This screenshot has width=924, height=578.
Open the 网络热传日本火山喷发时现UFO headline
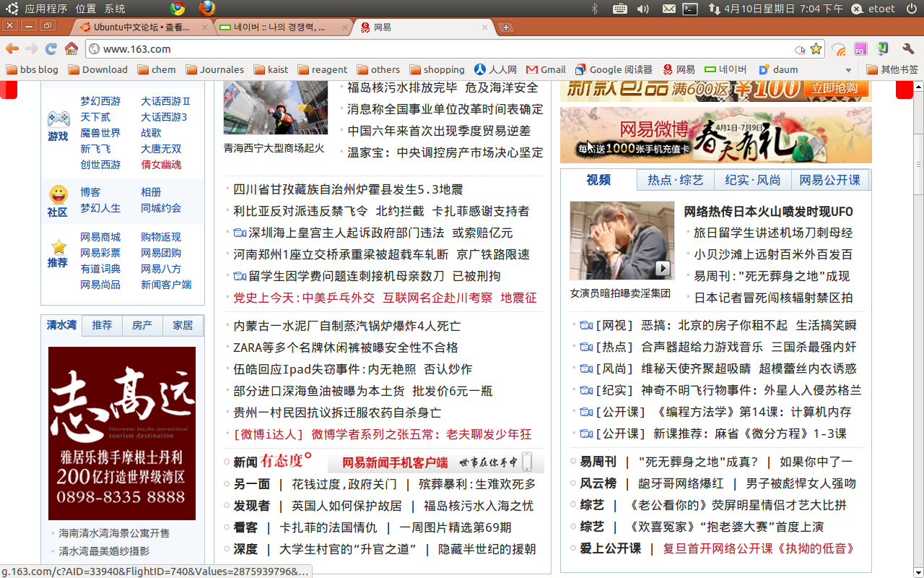[769, 212]
